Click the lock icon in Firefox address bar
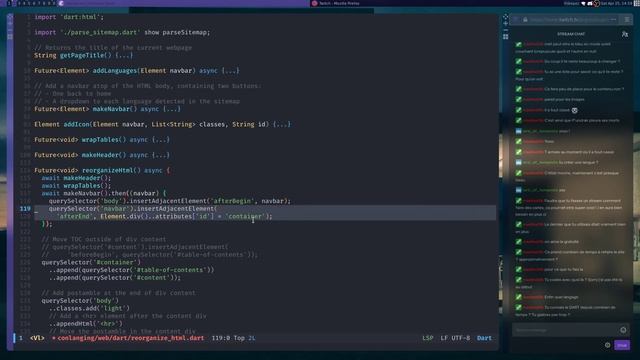Screen dimensions: 640x360 pos(525,20)
